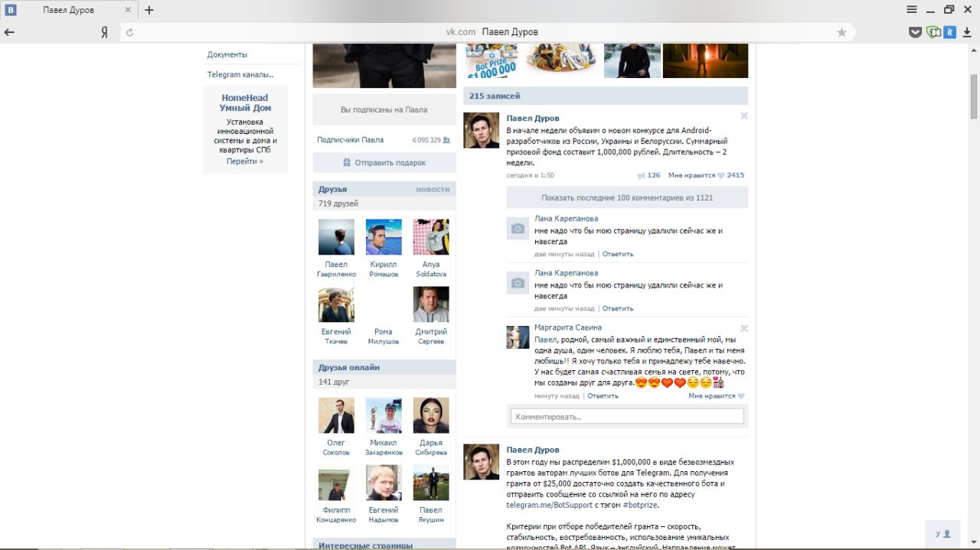Open first Лана Карепанова camera avatar
This screenshot has width=980, height=550.
click(x=518, y=229)
